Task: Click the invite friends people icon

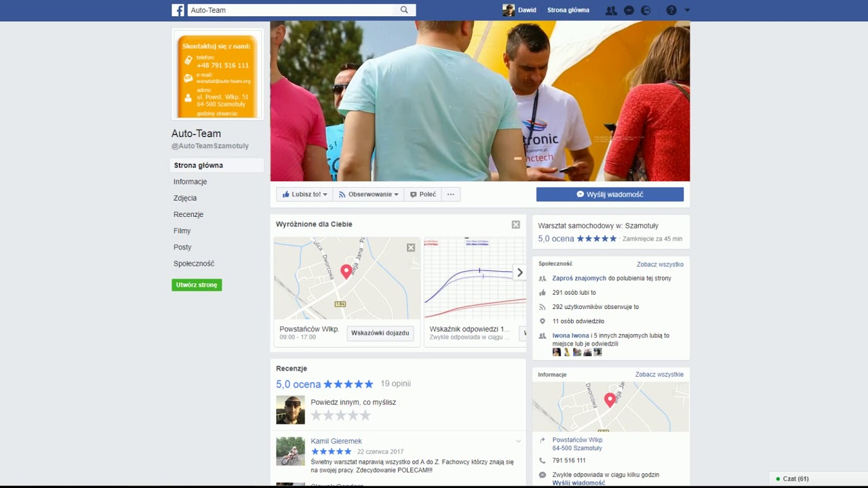Action: pyautogui.click(x=542, y=279)
